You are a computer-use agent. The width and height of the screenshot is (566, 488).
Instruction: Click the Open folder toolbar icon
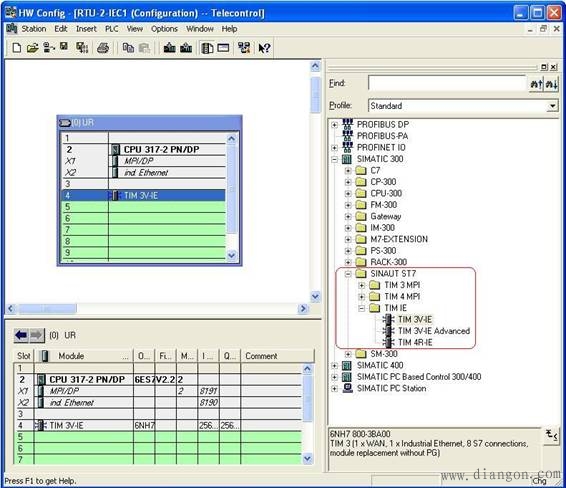pos(32,48)
